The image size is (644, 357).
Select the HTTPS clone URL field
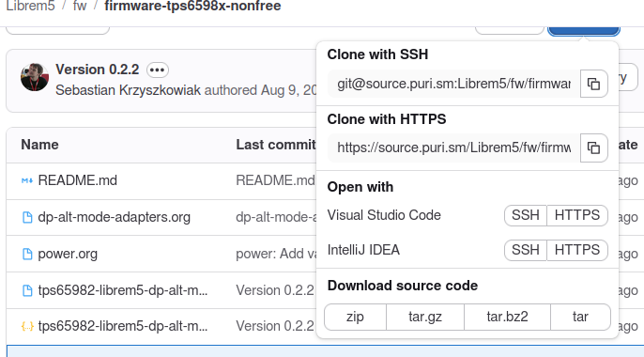point(453,147)
